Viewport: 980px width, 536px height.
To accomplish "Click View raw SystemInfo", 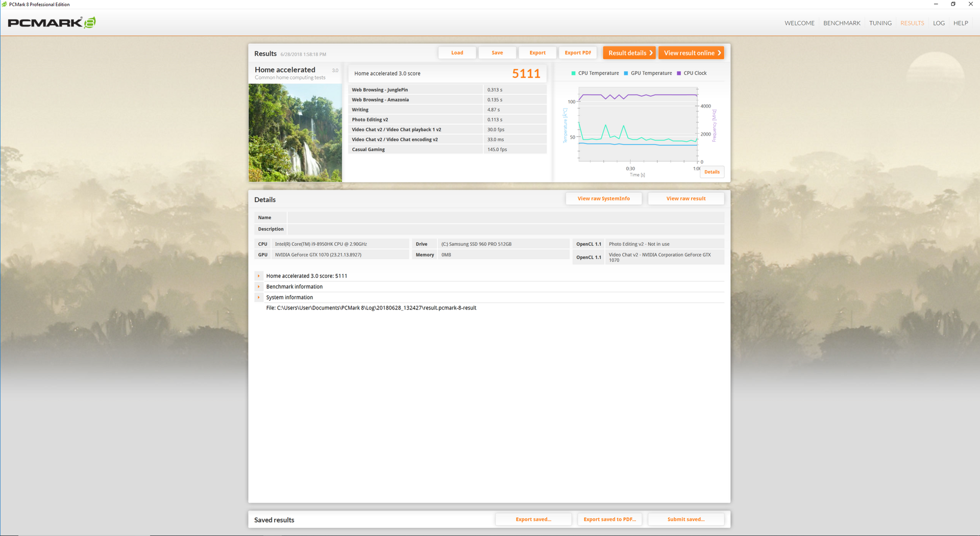I will tap(604, 199).
